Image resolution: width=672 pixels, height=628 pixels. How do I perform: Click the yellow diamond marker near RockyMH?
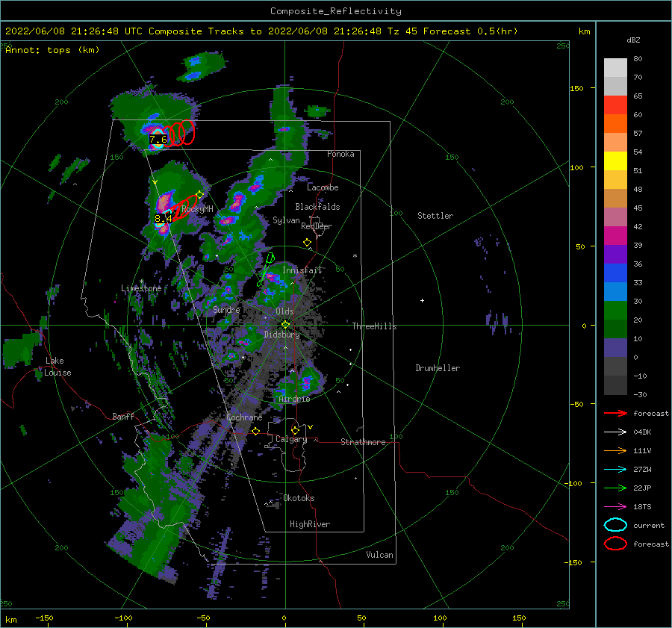click(199, 195)
